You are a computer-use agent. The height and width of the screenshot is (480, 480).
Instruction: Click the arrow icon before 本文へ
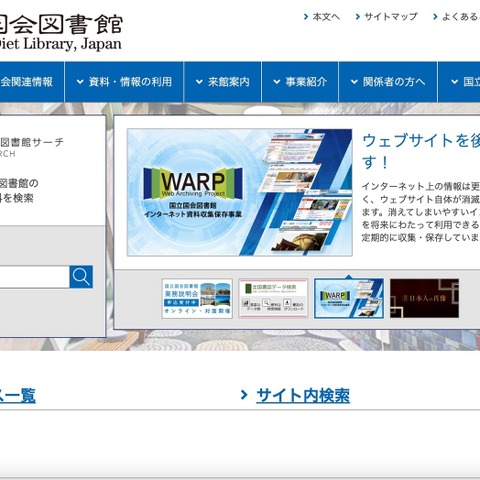pos(306,17)
